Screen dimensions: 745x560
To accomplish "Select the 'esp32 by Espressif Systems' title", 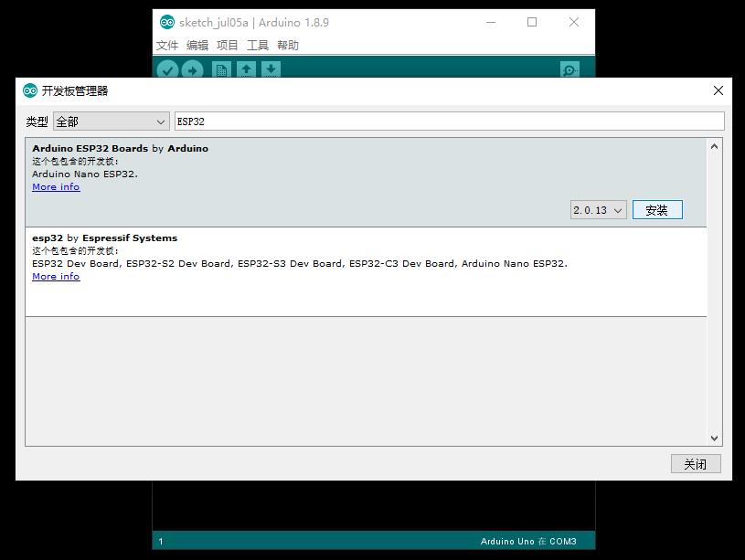I will pyautogui.click(x=104, y=238).
